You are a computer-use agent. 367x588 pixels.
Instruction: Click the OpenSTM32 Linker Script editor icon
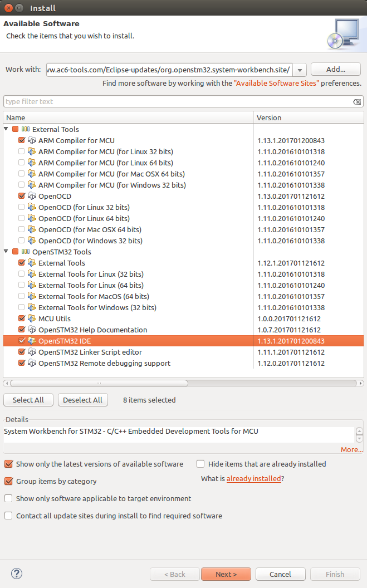32,352
